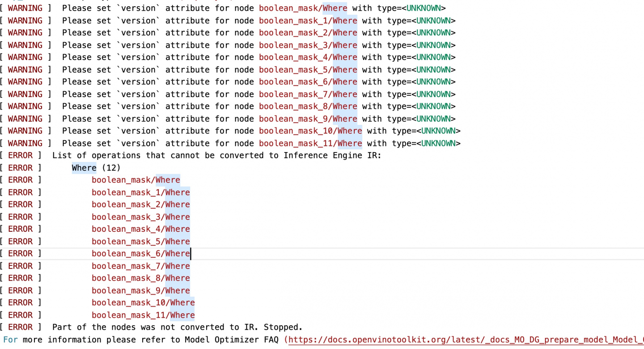Select boolean_mask_1/Where in the ERROR list
The height and width of the screenshot is (349, 644).
coord(140,192)
